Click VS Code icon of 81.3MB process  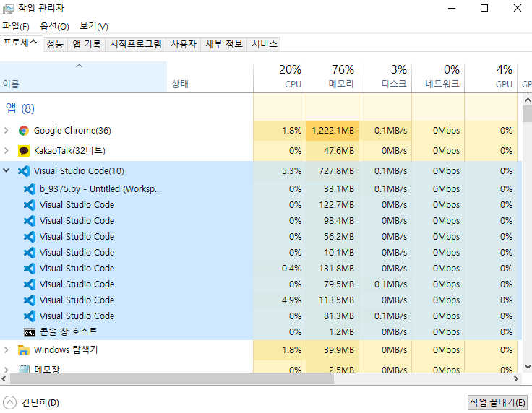coord(30,316)
